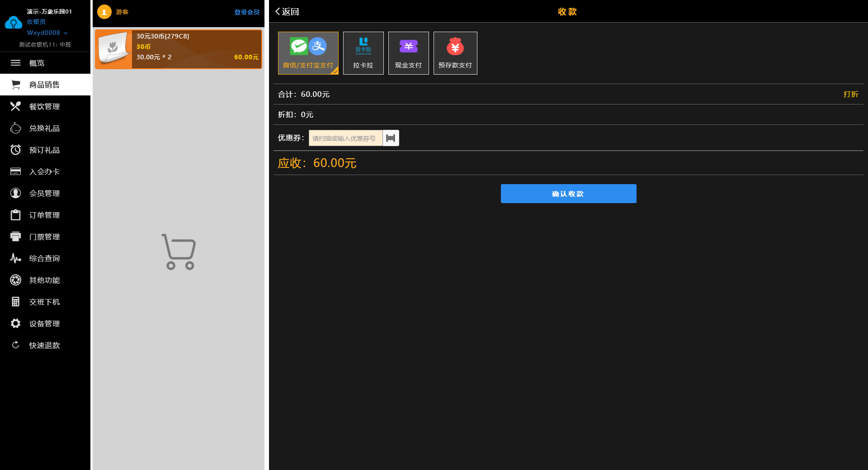
Task: Go to 其他功能 section
Action: click(x=45, y=280)
